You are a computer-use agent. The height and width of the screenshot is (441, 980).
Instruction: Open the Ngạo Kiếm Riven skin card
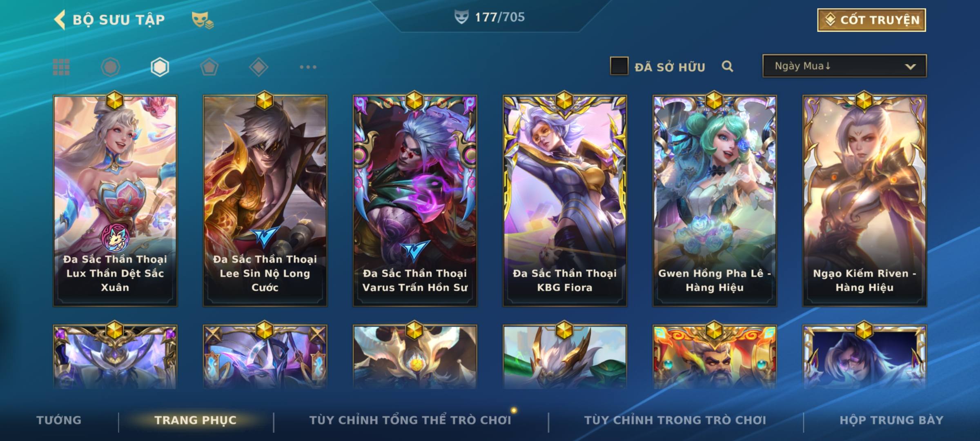point(864,201)
